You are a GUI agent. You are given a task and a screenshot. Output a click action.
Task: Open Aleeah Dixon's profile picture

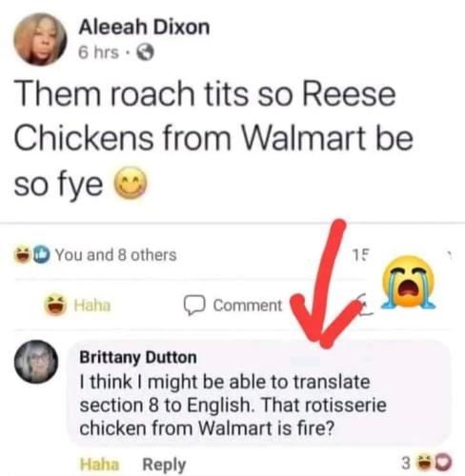[x=40, y=39]
